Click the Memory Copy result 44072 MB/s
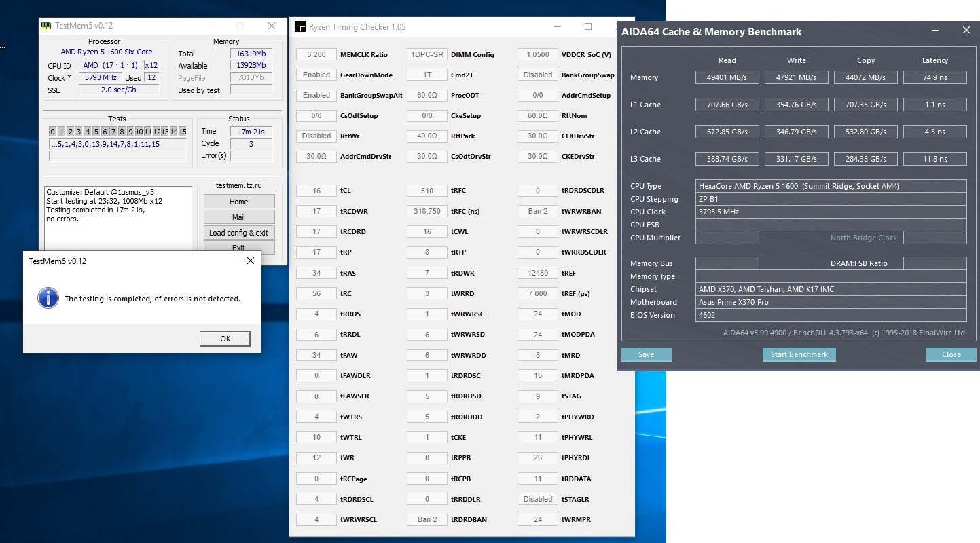The image size is (980, 543). tap(866, 77)
